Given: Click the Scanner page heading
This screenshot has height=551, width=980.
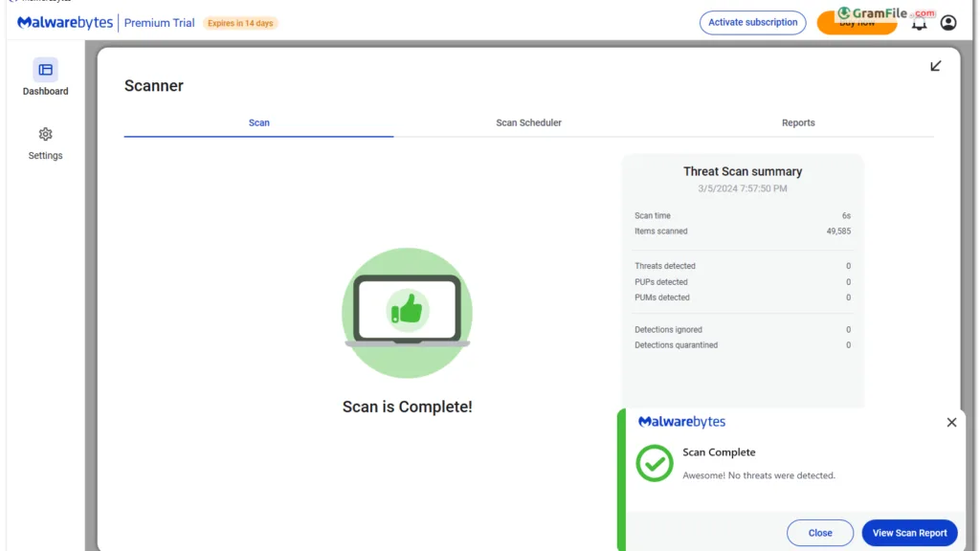Looking at the screenshot, I should (154, 85).
